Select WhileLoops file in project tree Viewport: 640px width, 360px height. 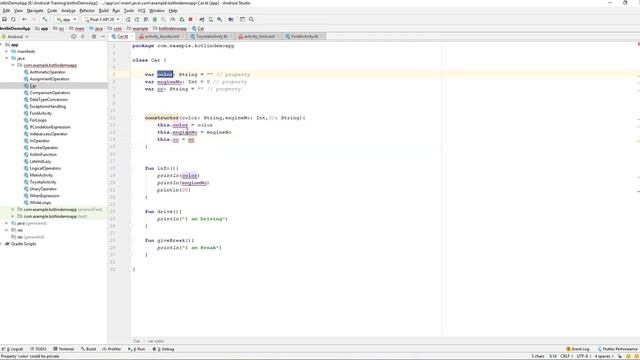click(x=40, y=202)
